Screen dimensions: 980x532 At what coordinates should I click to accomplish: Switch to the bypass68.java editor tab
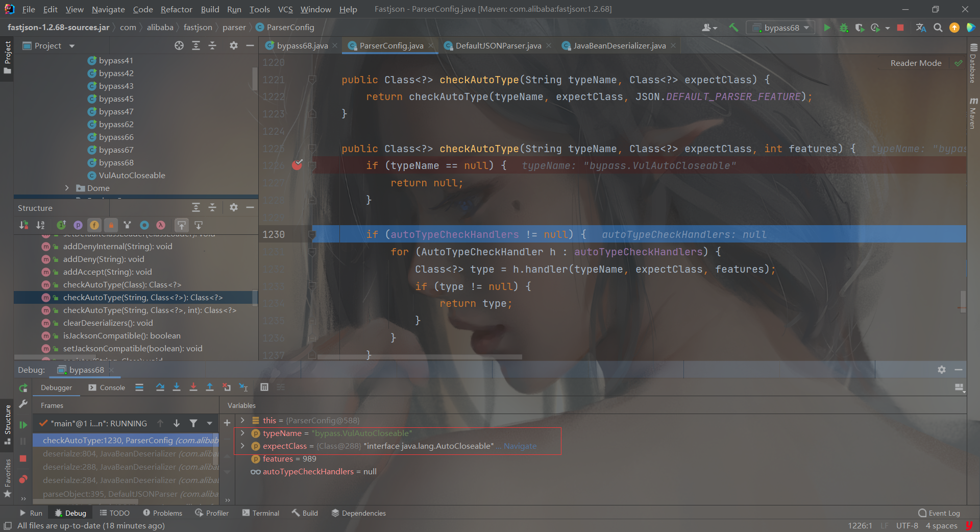coord(302,45)
